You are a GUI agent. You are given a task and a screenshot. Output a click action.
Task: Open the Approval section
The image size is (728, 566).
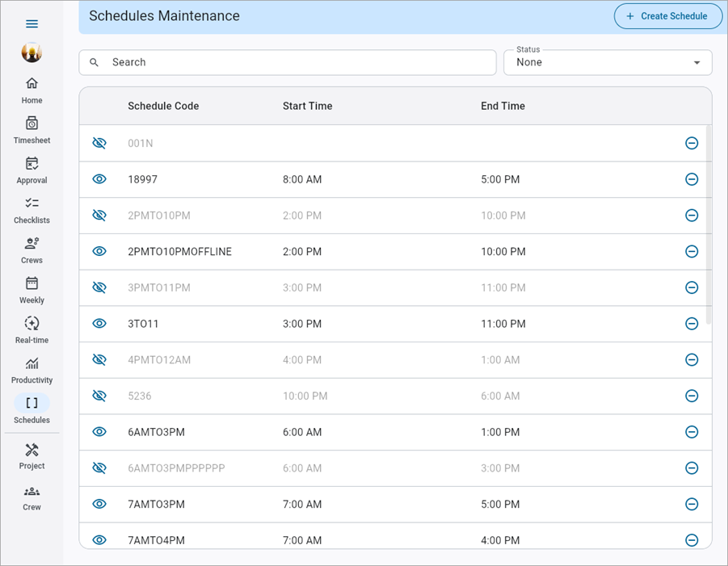(32, 169)
